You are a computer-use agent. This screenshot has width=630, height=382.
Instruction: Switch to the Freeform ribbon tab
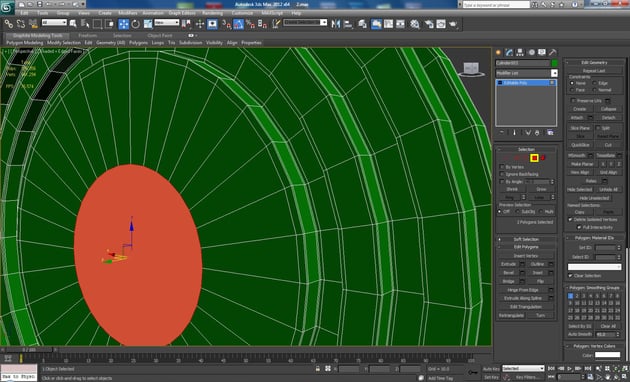point(88,35)
